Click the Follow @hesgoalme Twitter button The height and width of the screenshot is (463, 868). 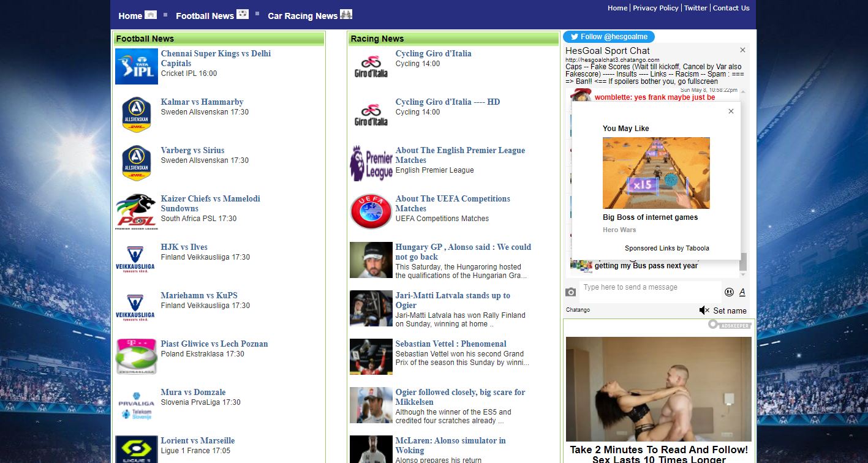tap(609, 37)
